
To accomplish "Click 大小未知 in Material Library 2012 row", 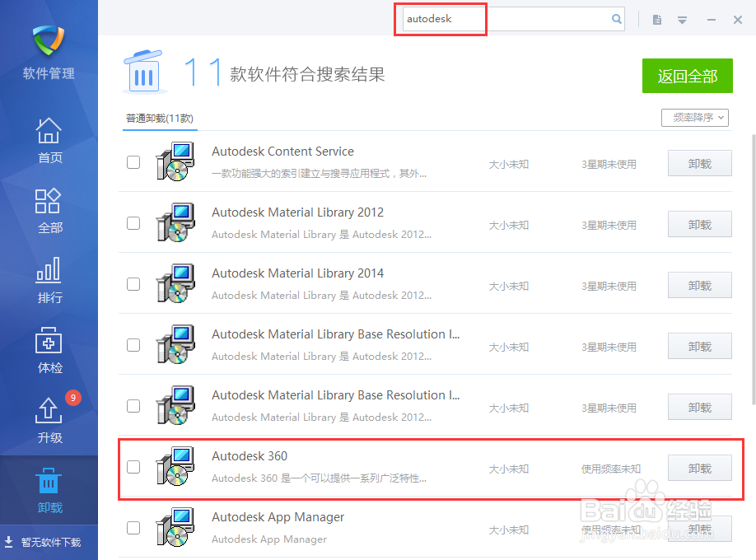I will (x=509, y=226).
